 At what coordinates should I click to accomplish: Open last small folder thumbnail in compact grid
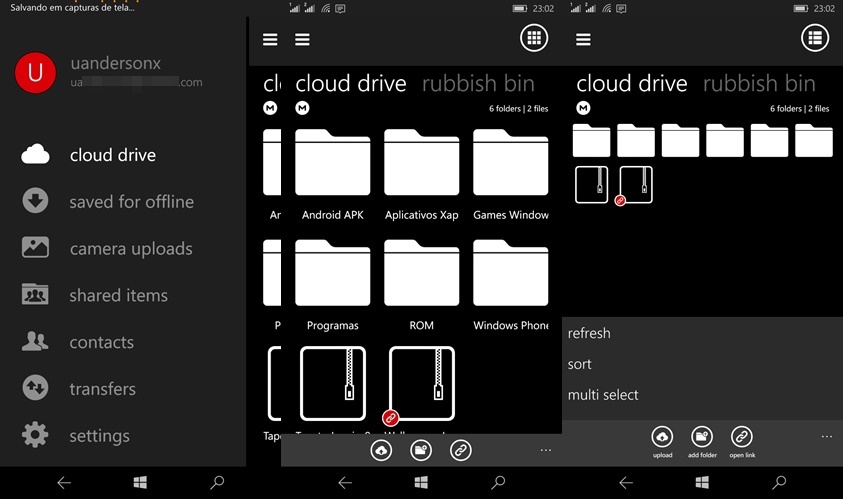tap(814, 140)
